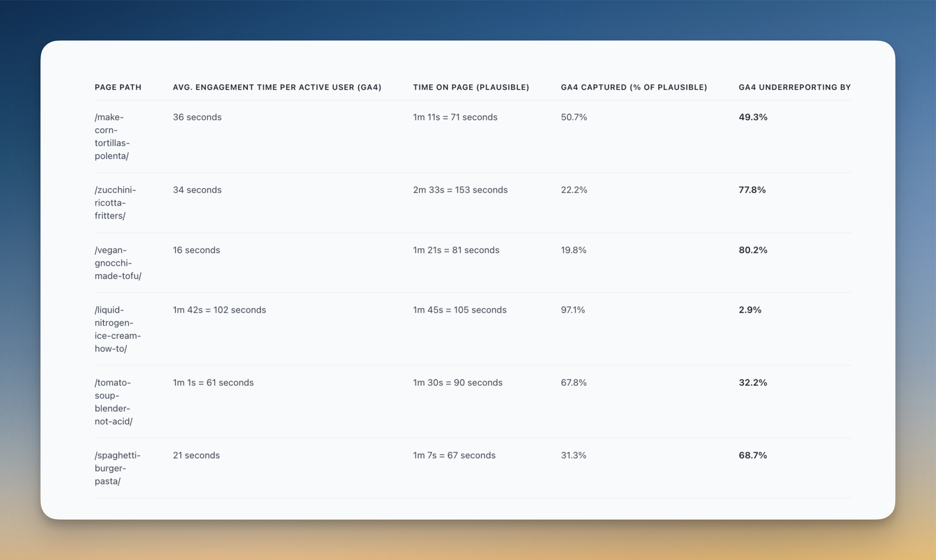Click the /tomato-soup-blender-not-acid/ page path
This screenshot has height=560, width=936.
point(113,402)
